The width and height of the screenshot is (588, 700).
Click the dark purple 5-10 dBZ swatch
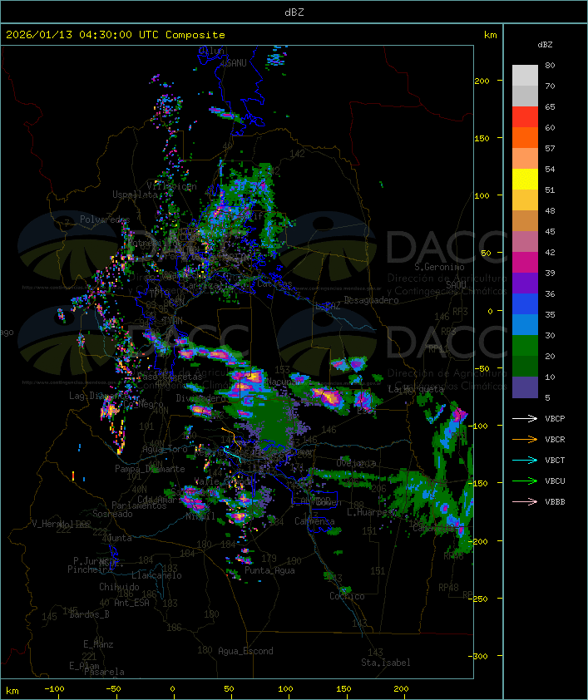coord(525,387)
